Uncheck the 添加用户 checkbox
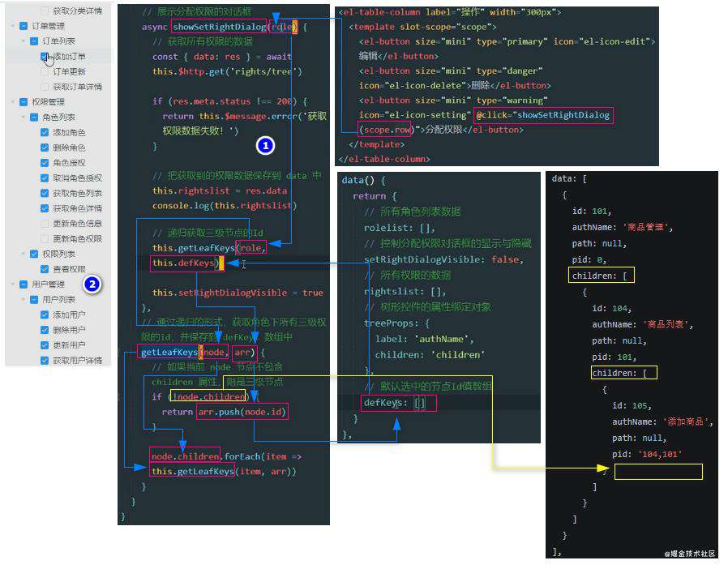The height and width of the screenshot is (569, 728). pos(45,314)
